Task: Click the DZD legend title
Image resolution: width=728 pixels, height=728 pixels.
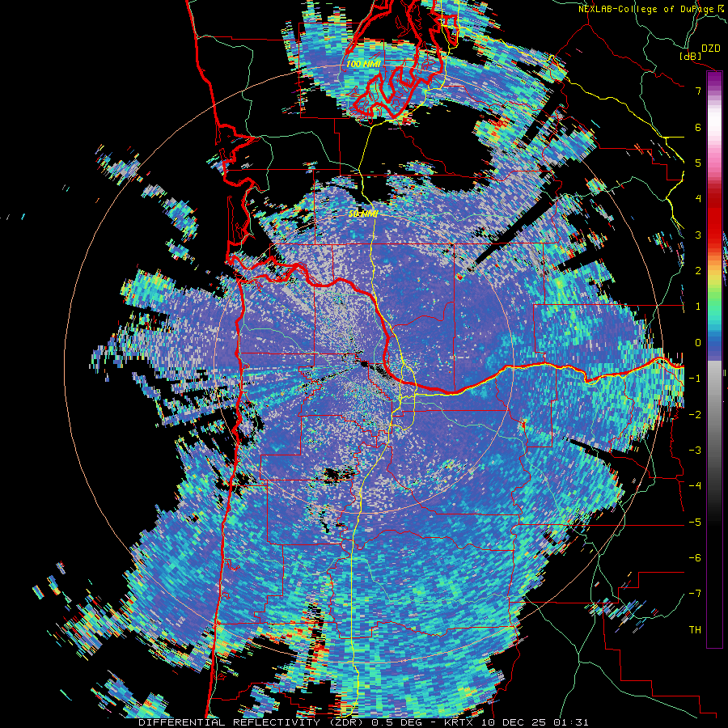Action: [711, 49]
